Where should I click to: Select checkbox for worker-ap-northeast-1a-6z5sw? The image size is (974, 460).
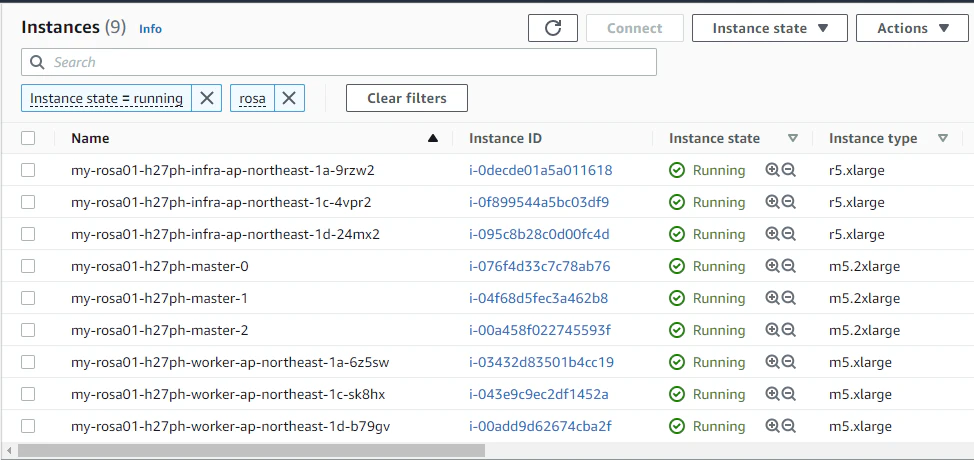pos(28,362)
